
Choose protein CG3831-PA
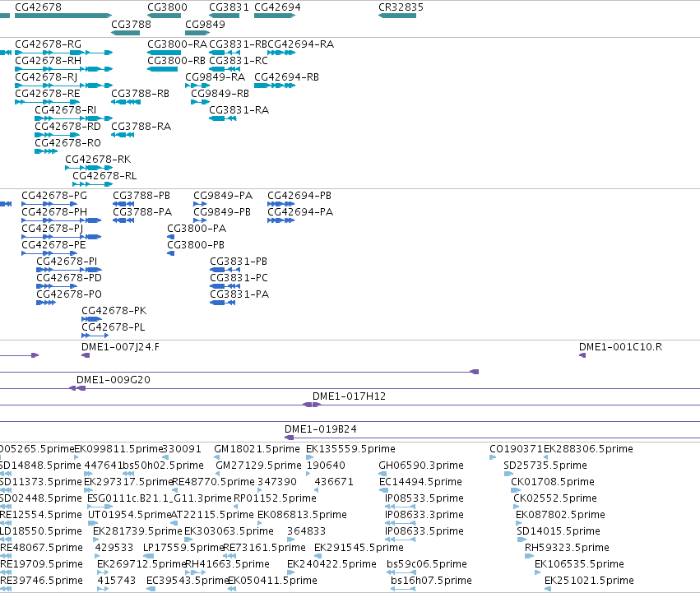click(x=239, y=294)
